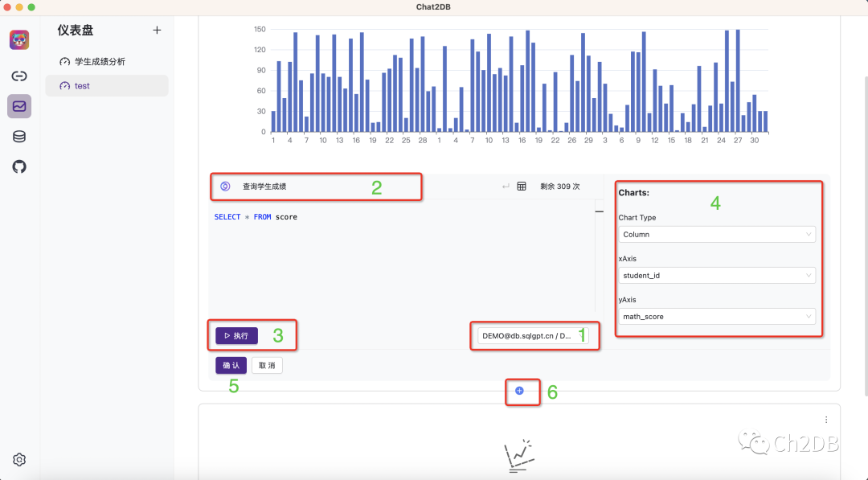Select the dashboard chart icon in sidebar
Viewport: 868px width, 480px height.
(x=19, y=106)
